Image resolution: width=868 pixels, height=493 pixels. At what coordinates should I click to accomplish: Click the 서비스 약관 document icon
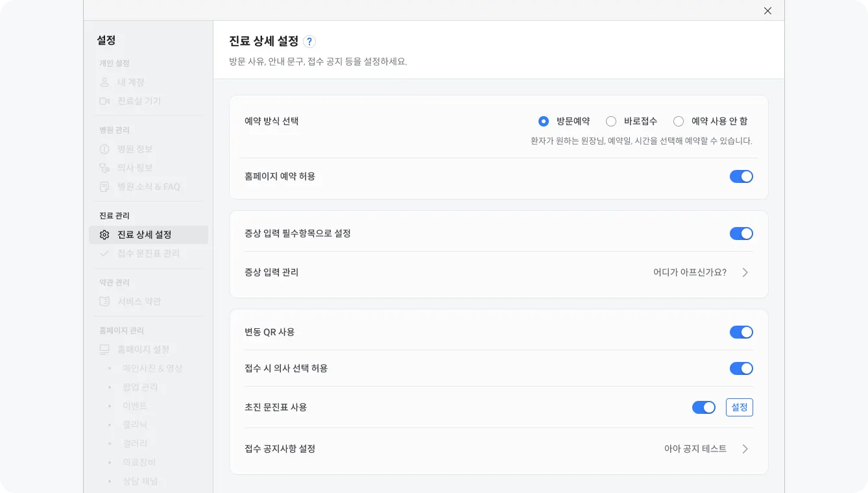point(104,302)
